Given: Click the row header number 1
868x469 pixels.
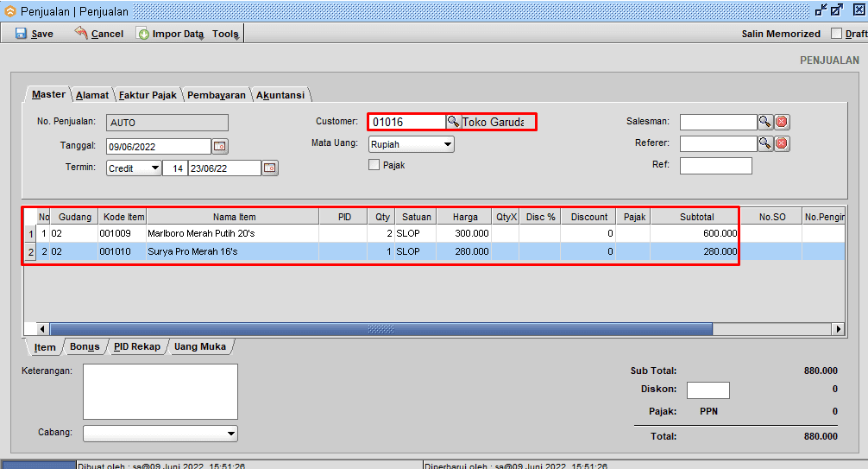Looking at the screenshot, I should tap(30, 234).
